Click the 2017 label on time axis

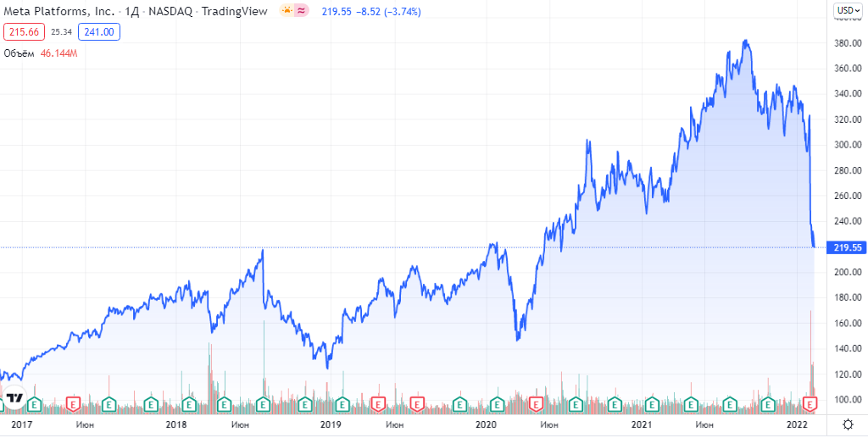tap(22, 424)
